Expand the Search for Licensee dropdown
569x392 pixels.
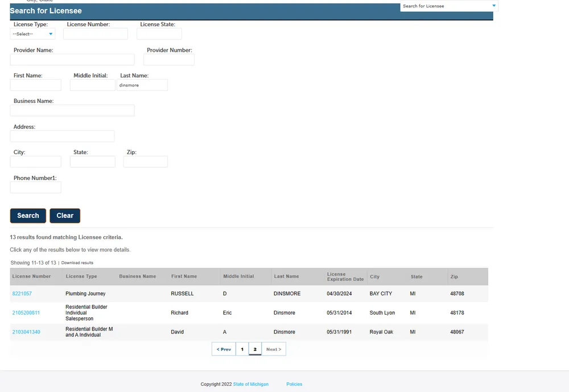pos(448,6)
